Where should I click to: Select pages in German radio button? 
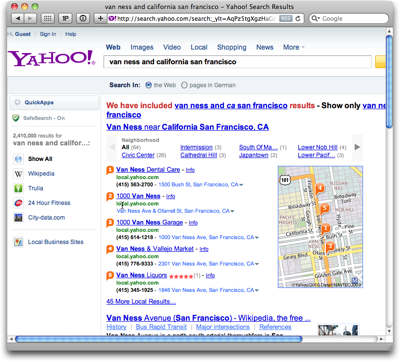click(184, 85)
